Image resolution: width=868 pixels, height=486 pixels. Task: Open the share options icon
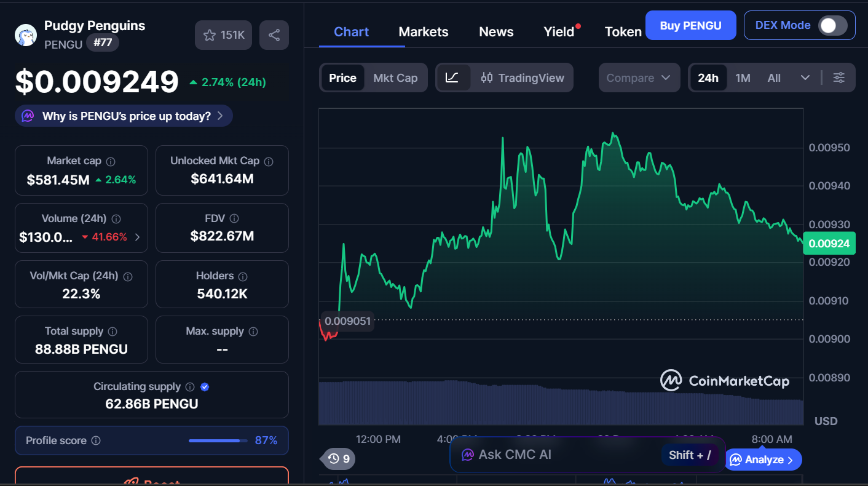point(274,34)
